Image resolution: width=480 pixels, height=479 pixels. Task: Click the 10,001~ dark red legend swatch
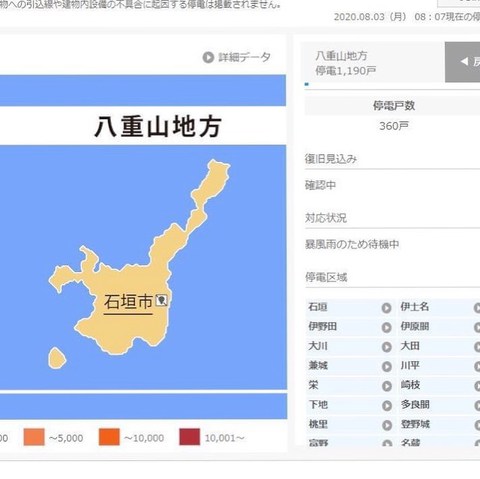click(x=190, y=437)
